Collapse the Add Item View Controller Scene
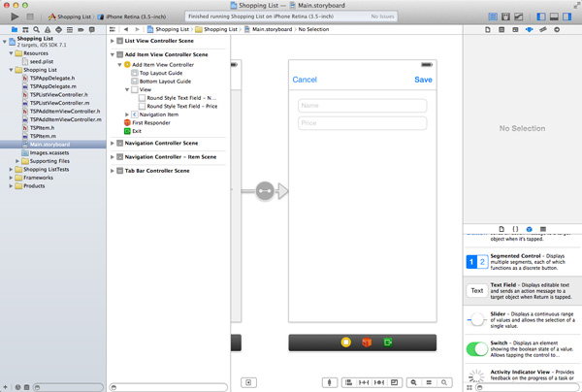Image resolution: width=582 pixels, height=392 pixels. click(x=113, y=54)
